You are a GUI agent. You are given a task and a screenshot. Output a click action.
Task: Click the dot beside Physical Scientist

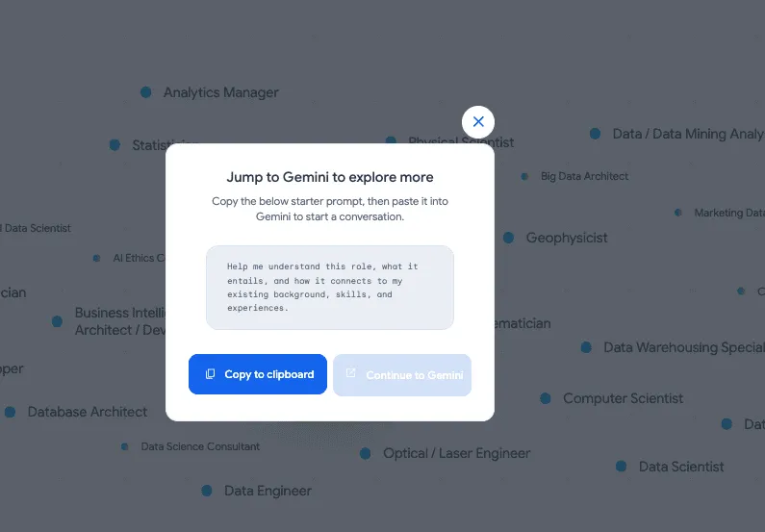pyautogui.click(x=391, y=140)
